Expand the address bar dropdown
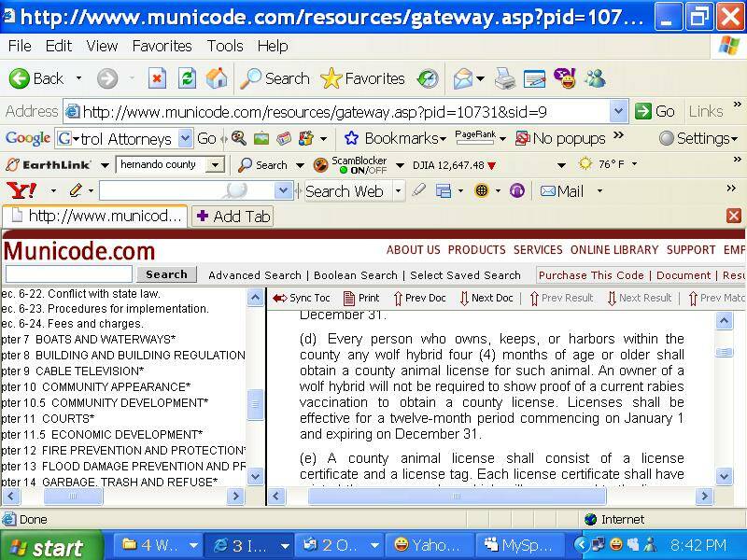 click(x=618, y=112)
